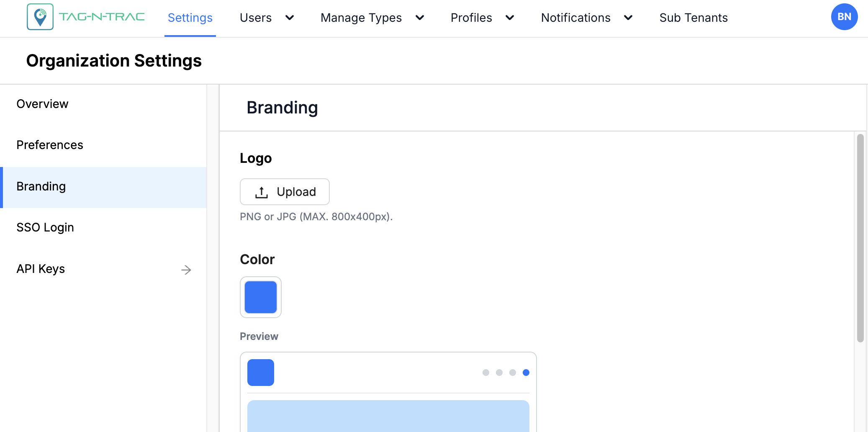868x432 pixels.
Task: Expand the Users dropdown
Action: 267,18
